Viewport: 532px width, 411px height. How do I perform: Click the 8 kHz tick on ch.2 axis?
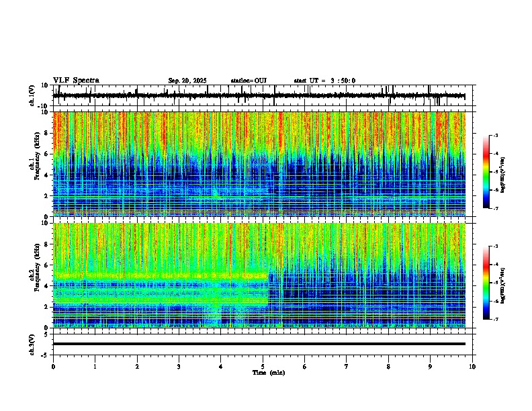pos(47,244)
